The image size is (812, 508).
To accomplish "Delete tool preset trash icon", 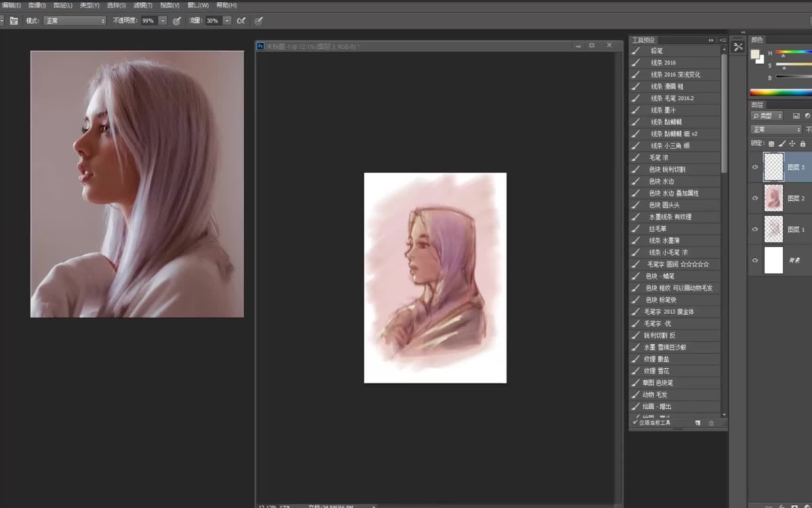I will pyautogui.click(x=711, y=423).
